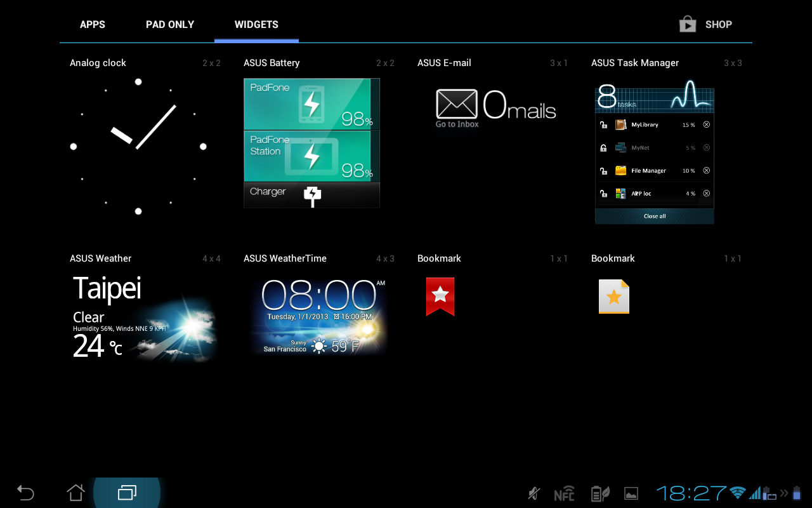The height and width of the screenshot is (508, 812).
Task: Toggle the lock on File Manager task
Action: click(x=603, y=171)
